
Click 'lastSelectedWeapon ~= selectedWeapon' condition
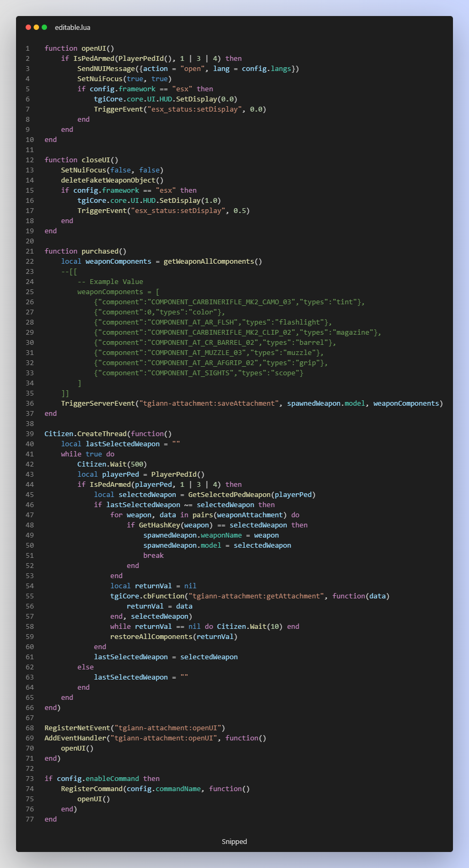coord(180,505)
